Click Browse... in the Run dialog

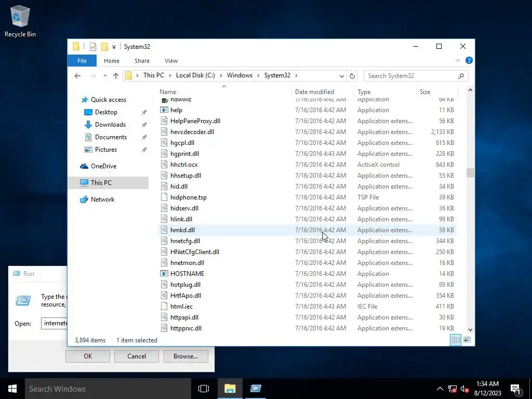point(185,356)
